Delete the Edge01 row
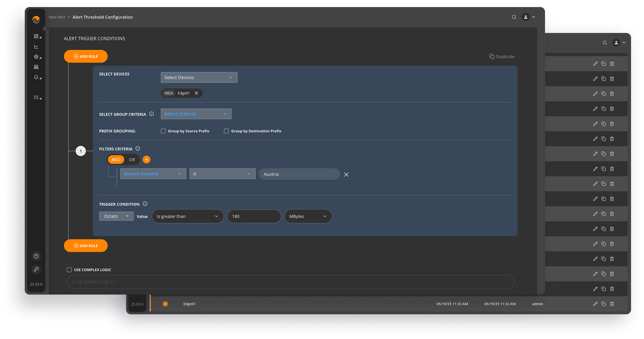Image resolution: width=644 pixels, height=339 pixels. click(612, 304)
